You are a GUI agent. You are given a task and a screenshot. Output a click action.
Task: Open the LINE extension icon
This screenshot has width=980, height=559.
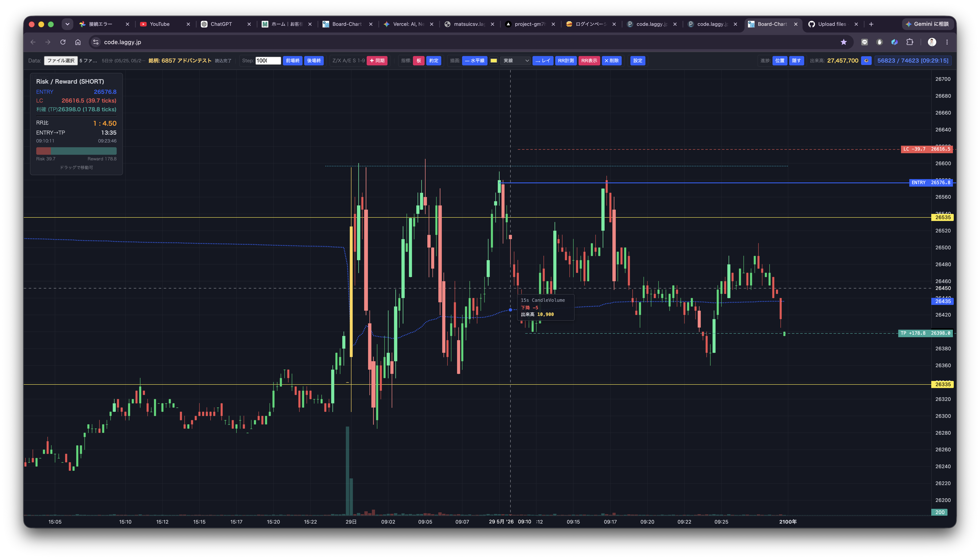click(x=864, y=42)
